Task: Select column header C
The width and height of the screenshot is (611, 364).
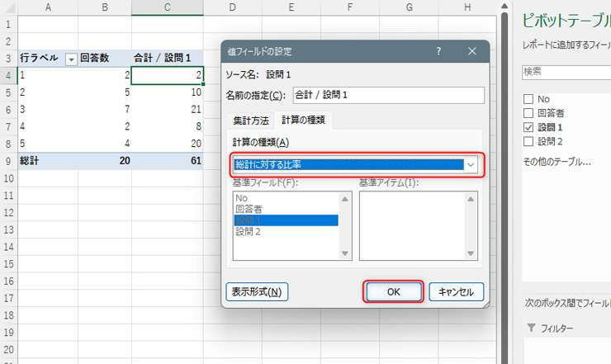Action: 168,7
